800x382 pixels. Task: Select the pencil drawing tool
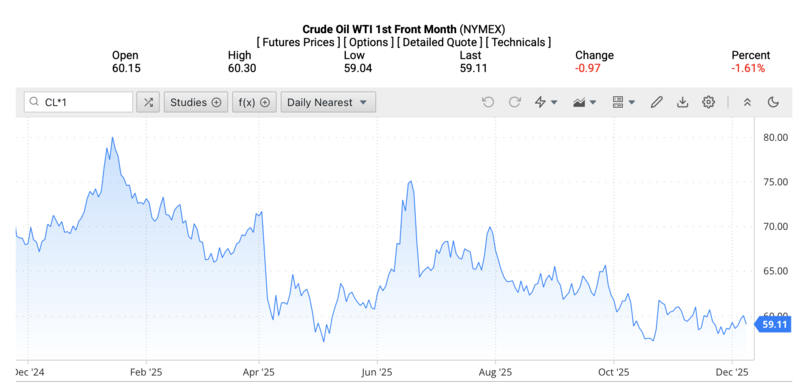tap(657, 102)
